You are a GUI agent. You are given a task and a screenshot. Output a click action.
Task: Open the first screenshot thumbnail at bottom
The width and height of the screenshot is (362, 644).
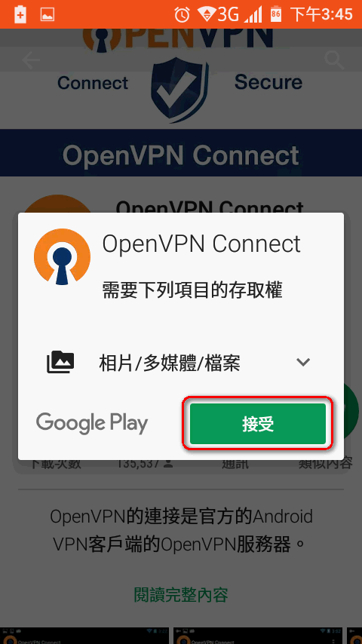[x=84, y=636]
